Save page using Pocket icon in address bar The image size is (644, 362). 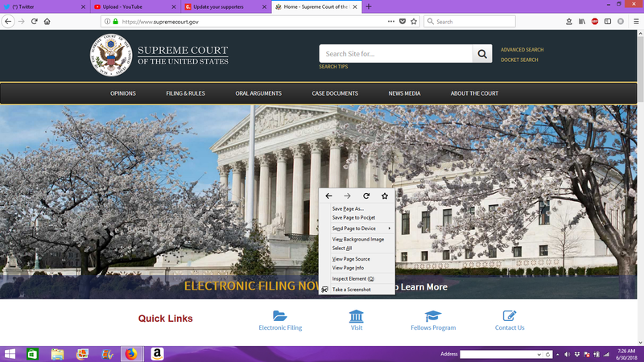point(402,21)
